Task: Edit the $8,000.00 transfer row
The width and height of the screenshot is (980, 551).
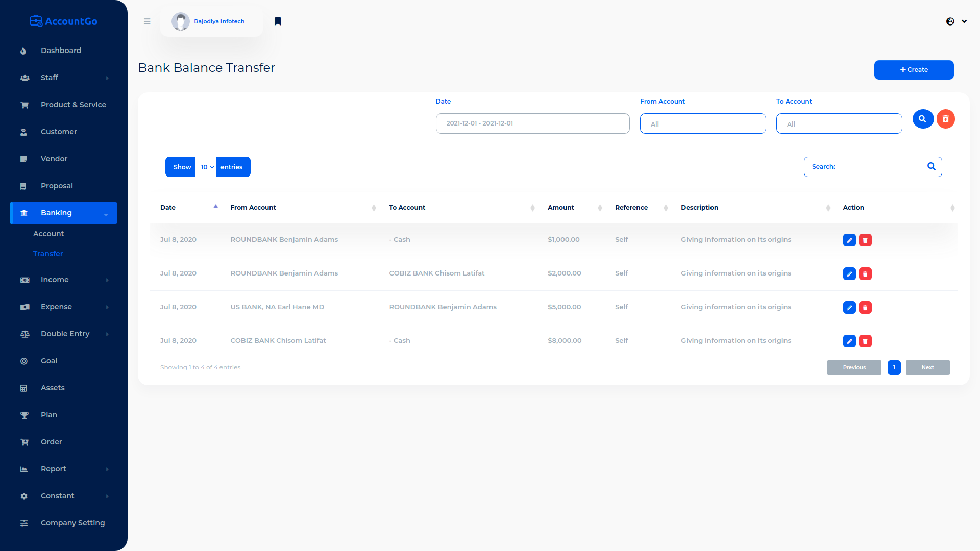Action: (x=849, y=341)
